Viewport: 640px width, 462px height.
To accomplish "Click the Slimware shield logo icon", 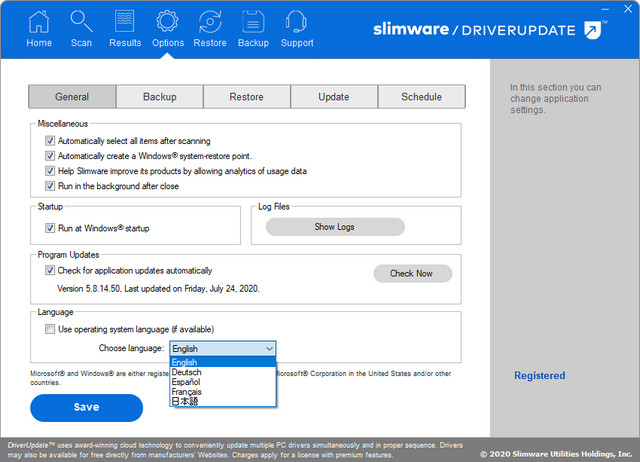I will point(593,30).
